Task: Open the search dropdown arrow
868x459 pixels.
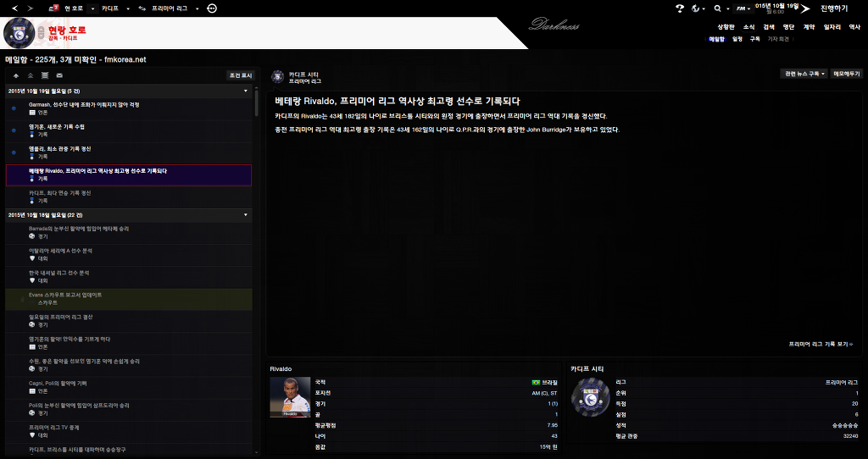Action: point(726,8)
